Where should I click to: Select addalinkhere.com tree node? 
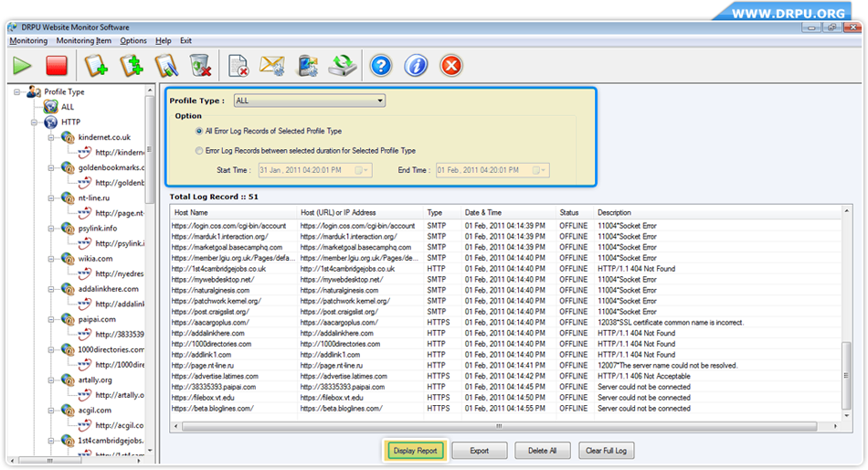pos(109,289)
